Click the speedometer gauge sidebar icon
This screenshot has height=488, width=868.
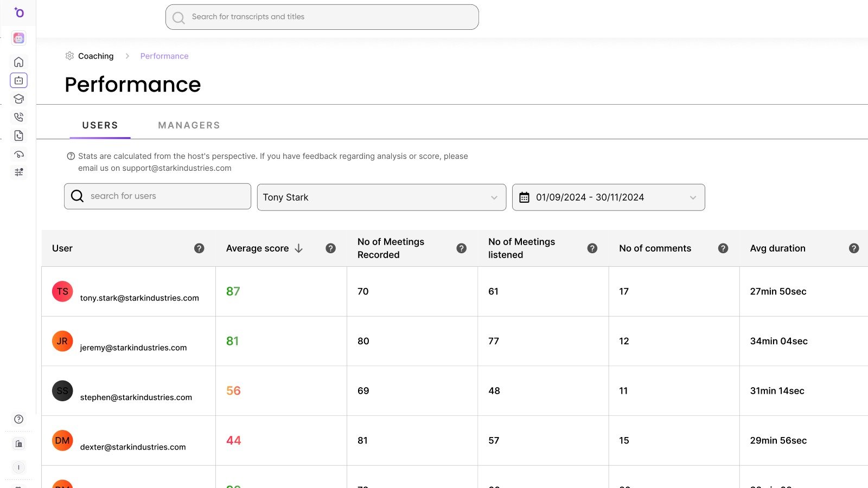click(x=18, y=154)
